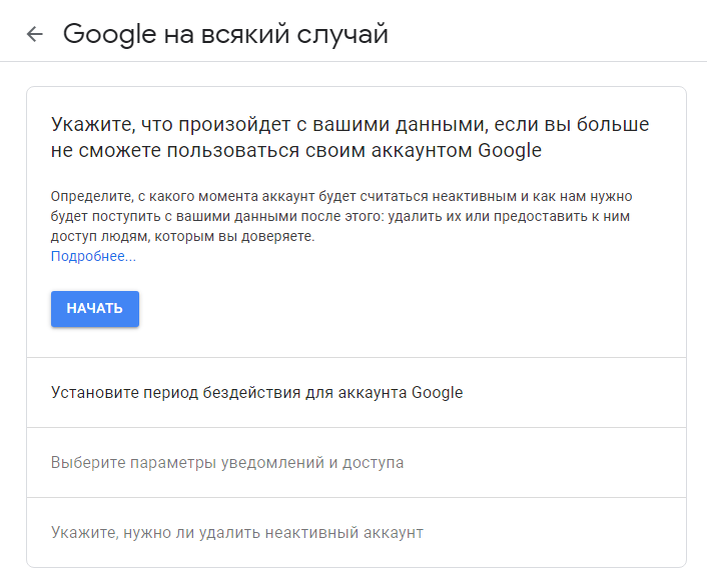Image resolution: width=707 pixels, height=580 pixels.
Task: Click the blue НАЧАТЬ button
Action: pyautogui.click(x=95, y=309)
